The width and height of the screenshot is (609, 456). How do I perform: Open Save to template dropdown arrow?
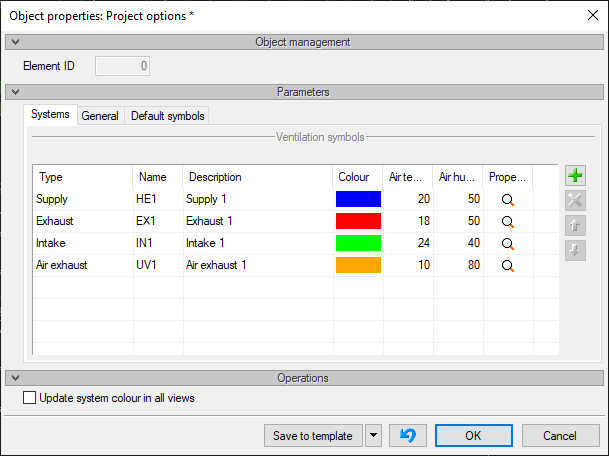click(373, 435)
